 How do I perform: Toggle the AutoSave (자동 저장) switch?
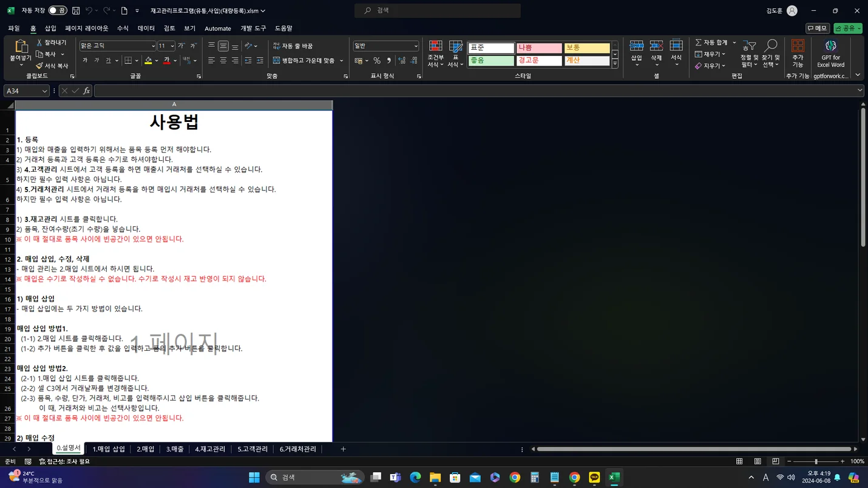(x=58, y=10)
